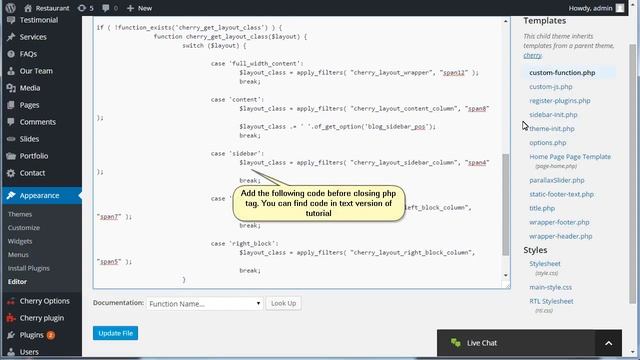Open static-footer-text.php template file
The width and height of the screenshot is (640, 360).
pos(561,194)
